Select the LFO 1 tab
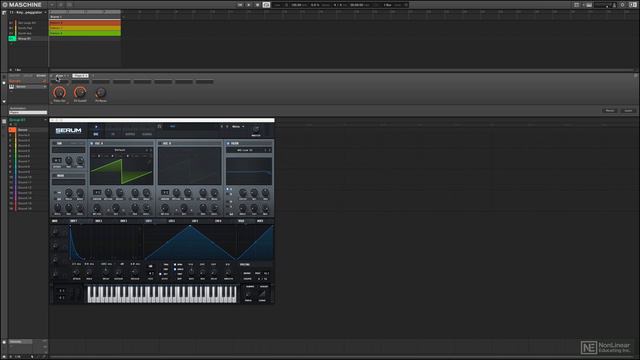This screenshot has width=640, height=360. click(x=149, y=221)
